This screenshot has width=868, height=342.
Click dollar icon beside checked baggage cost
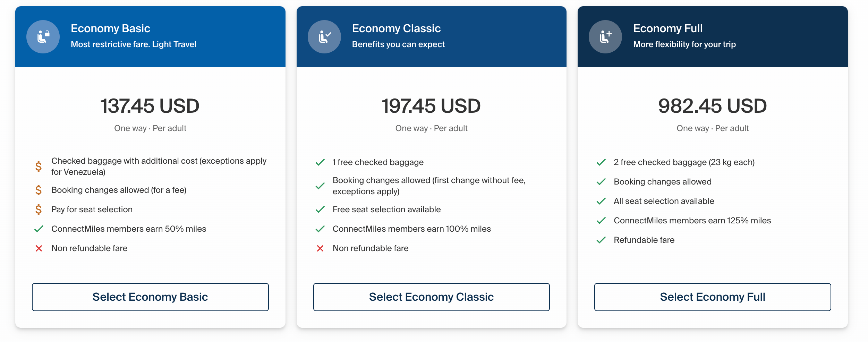39,166
